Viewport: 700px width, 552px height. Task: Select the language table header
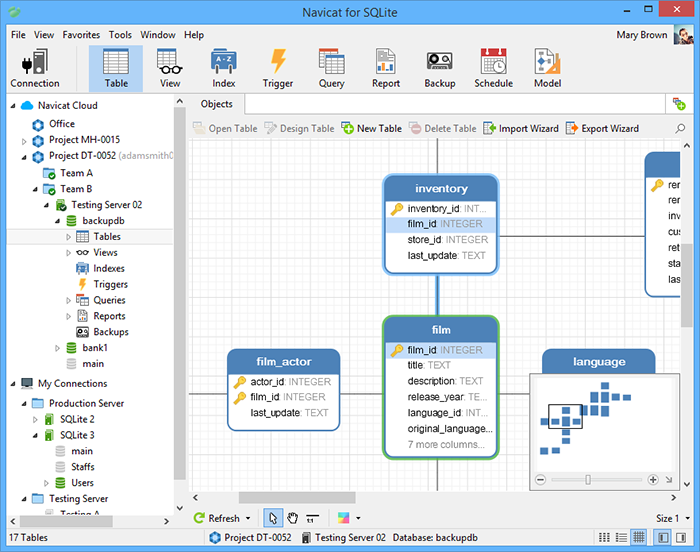point(599,361)
